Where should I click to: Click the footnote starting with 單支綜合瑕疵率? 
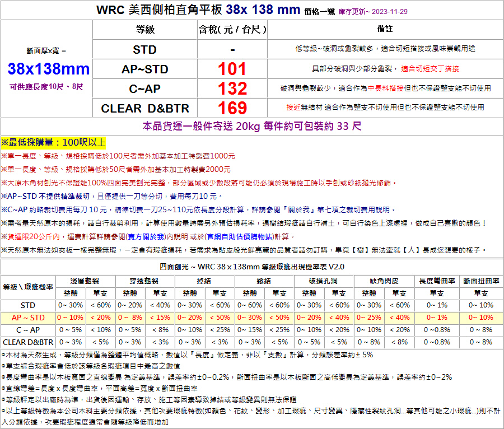point(91,366)
